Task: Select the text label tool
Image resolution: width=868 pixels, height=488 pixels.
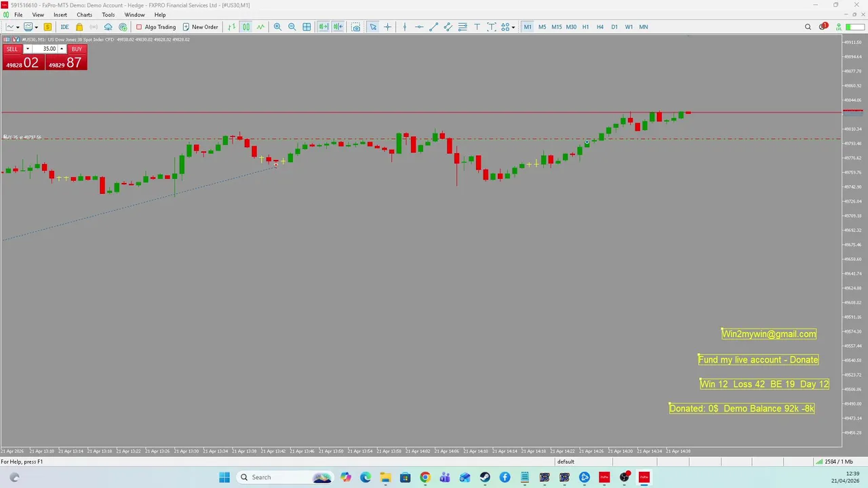Action: pyautogui.click(x=491, y=27)
